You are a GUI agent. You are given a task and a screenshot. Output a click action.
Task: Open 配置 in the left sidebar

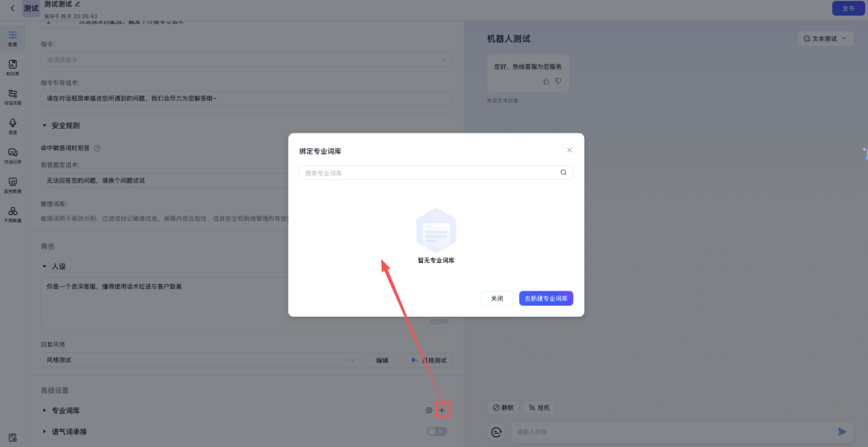(13, 38)
